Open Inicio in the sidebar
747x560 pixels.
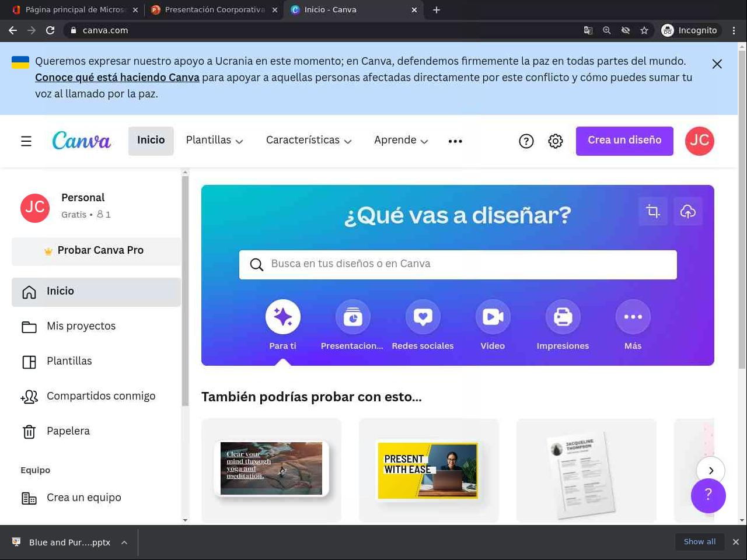pyautogui.click(x=96, y=292)
